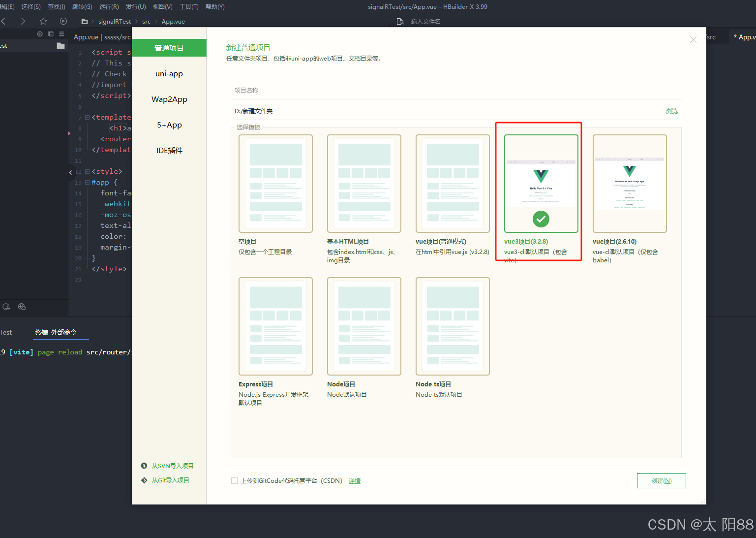This screenshot has width=756, height=538.
Task: Click the 浏览 link to choose folder
Action: [672, 111]
